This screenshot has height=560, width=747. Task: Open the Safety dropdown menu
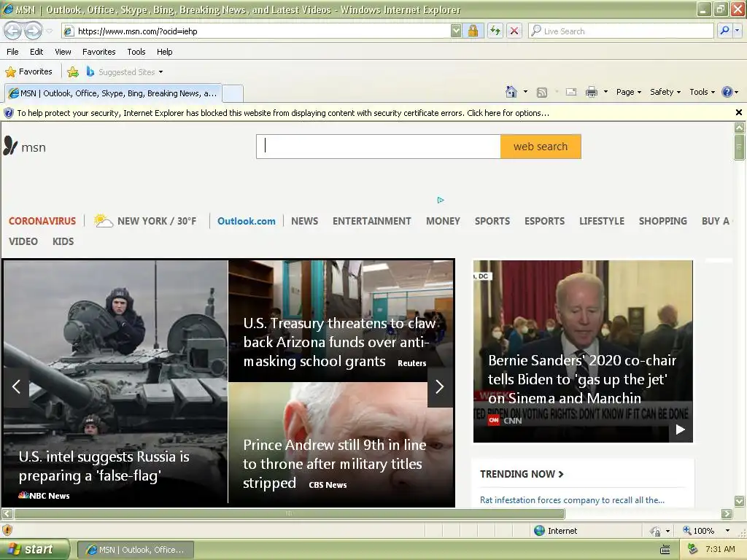coord(665,92)
